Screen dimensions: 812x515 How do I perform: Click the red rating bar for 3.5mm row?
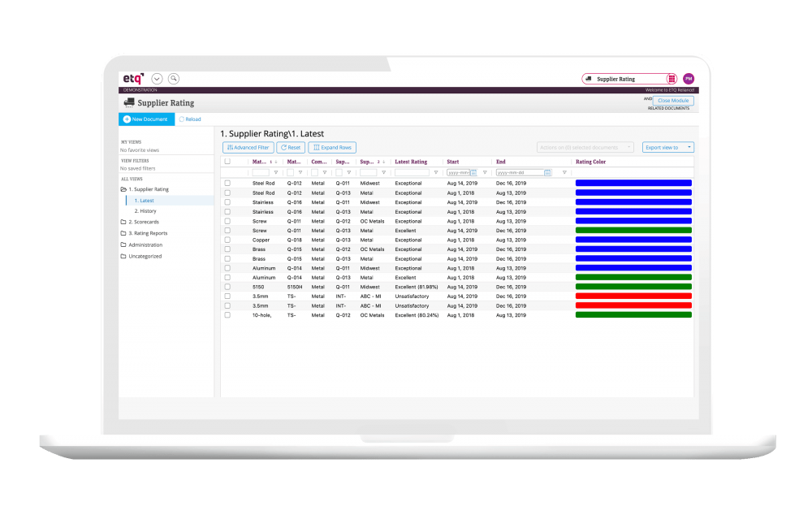(x=633, y=296)
